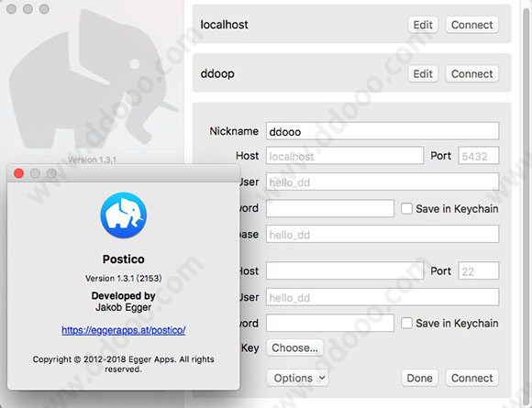Open the eggerapps.at/postico link
This screenshot has height=408, width=532.
coord(124,330)
